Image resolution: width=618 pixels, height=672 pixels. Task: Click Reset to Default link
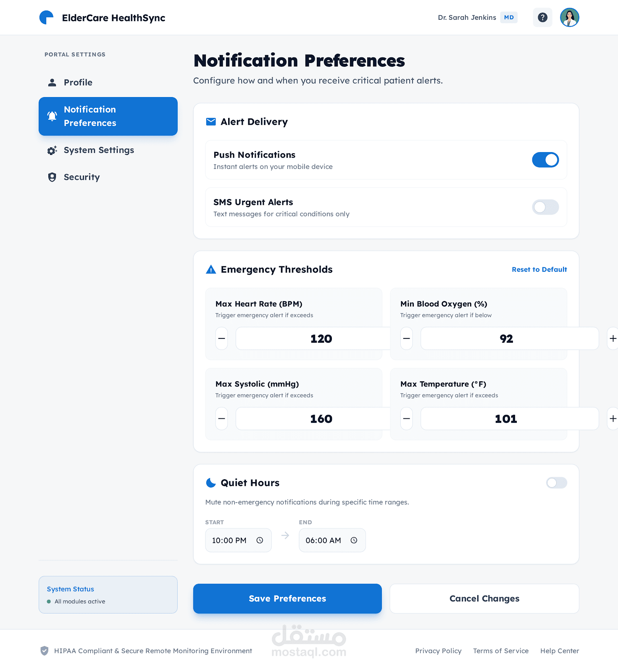tap(539, 270)
